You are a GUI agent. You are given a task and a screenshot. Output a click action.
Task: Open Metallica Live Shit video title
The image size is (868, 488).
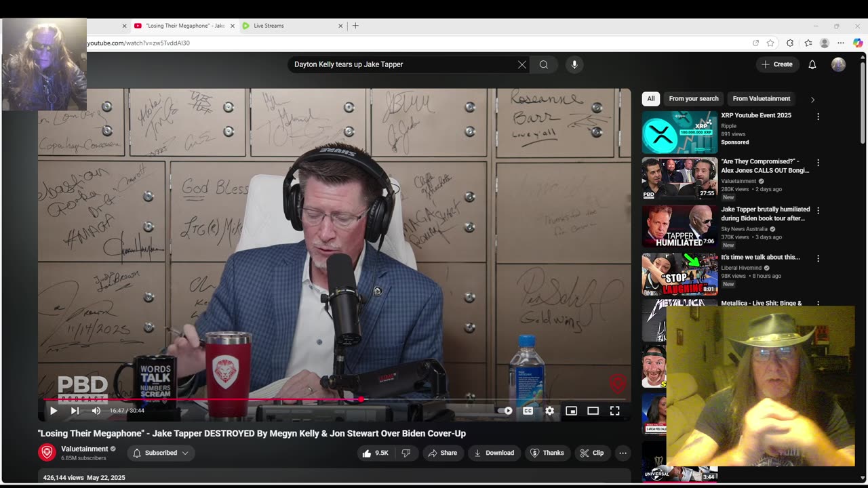pyautogui.click(x=762, y=303)
